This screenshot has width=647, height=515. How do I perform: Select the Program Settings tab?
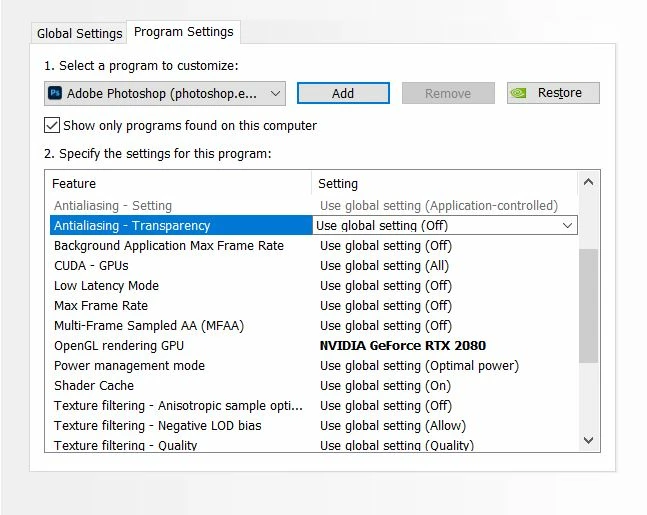pos(184,32)
